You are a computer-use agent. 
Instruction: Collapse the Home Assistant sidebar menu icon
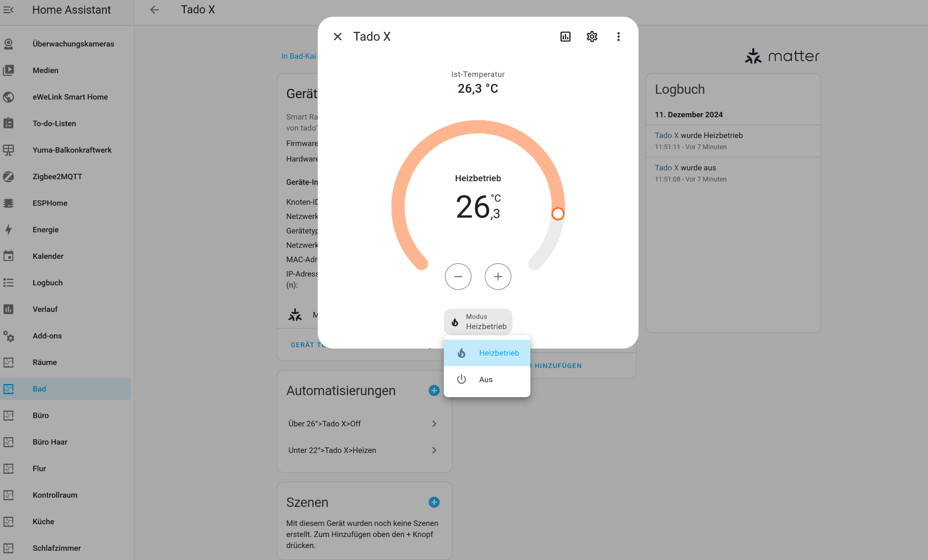(x=8, y=10)
